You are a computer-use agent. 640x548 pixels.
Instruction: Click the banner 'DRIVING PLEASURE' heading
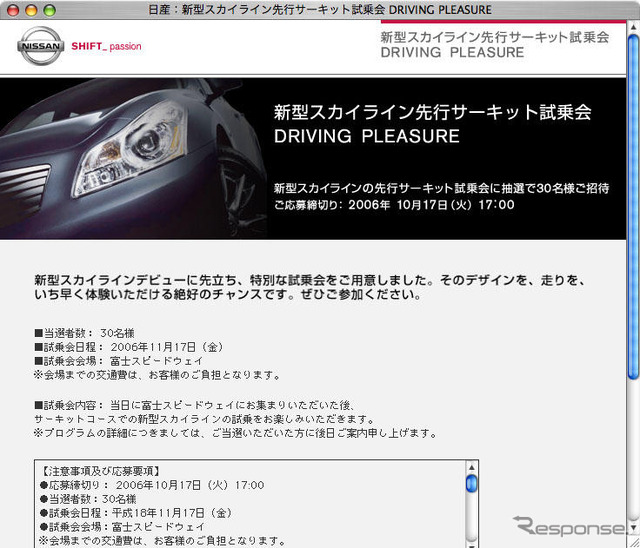367,136
